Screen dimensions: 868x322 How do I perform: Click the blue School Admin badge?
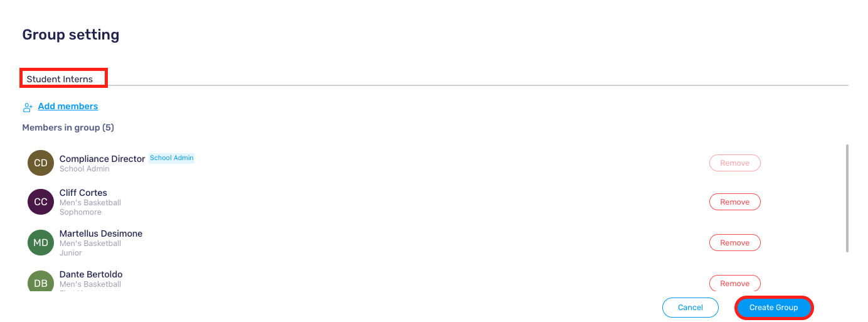(171, 158)
